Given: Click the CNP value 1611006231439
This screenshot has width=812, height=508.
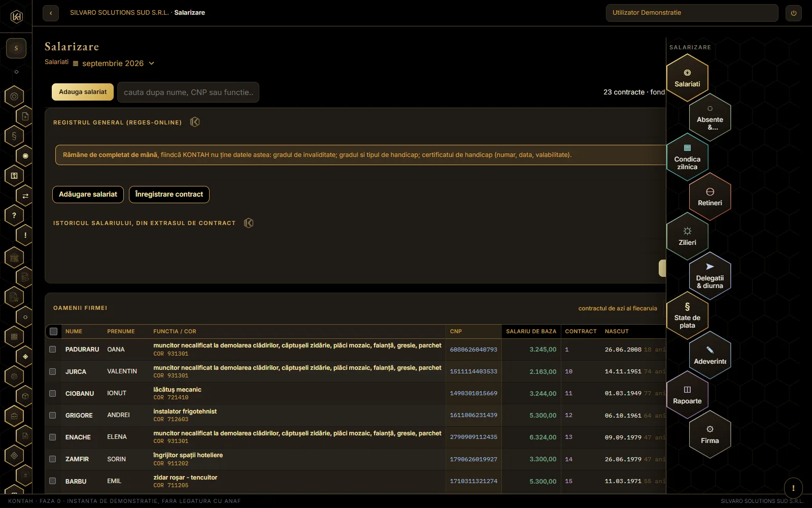Looking at the screenshot, I should [x=473, y=415].
